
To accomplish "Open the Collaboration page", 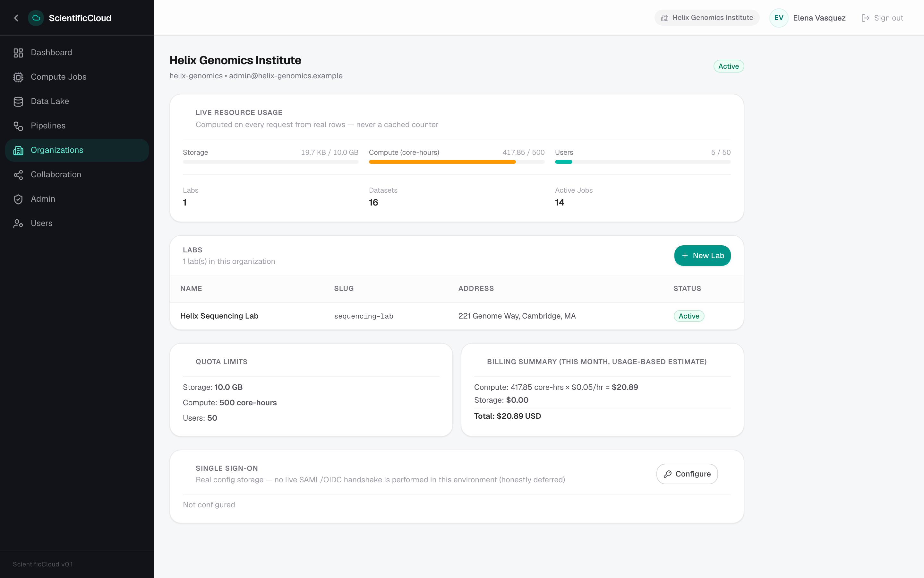I will [77, 175].
